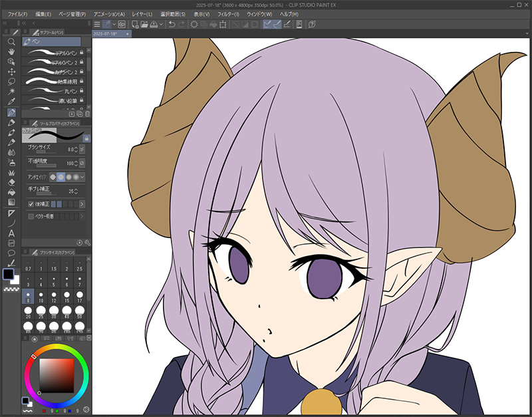Select second anti-aliasing level option
The image size is (532, 417).
pos(61,177)
